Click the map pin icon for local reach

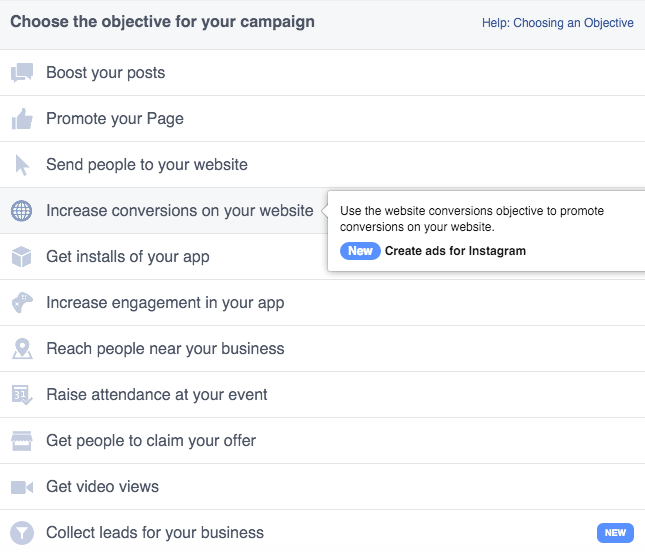[22, 349]
